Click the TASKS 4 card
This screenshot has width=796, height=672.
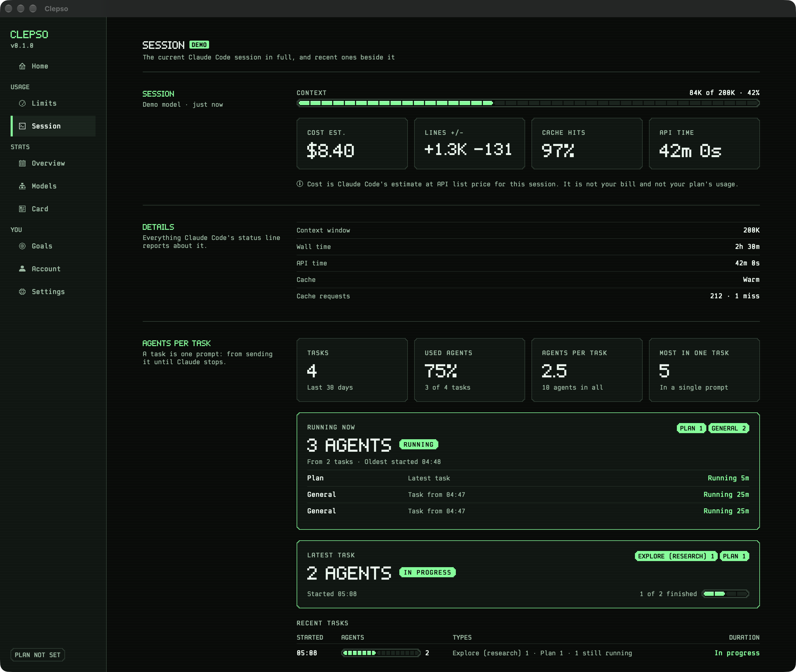352,370
